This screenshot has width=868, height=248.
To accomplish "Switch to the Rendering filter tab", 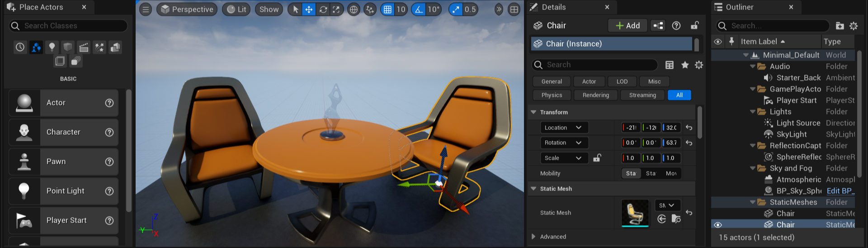I will tap(596, 95).
